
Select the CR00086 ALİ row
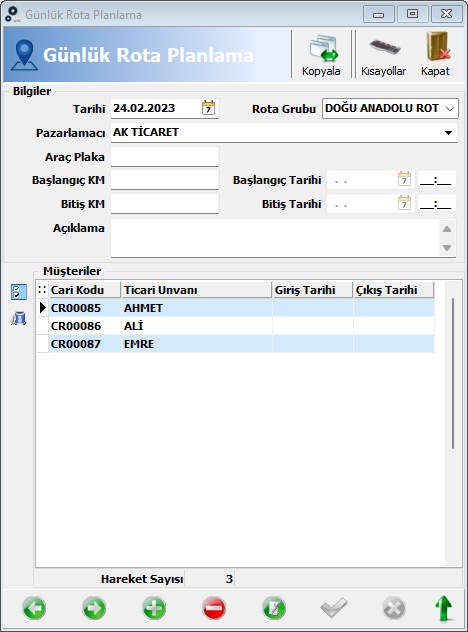[235, 326]
